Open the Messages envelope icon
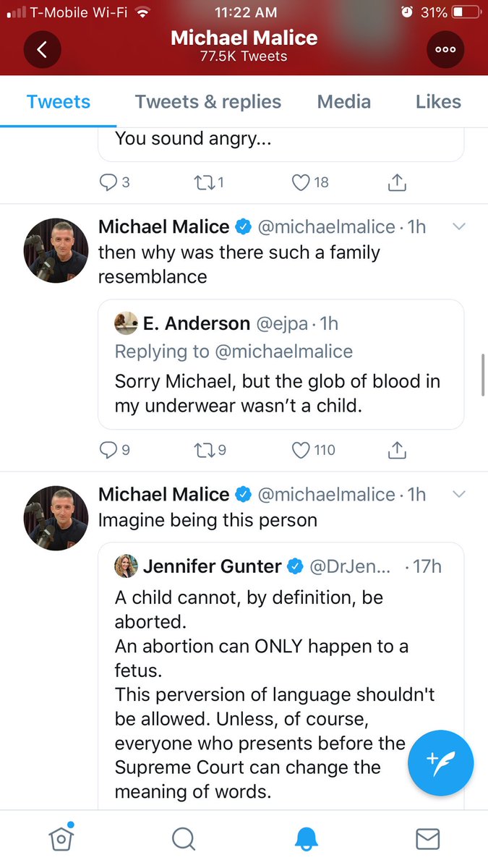488x868 pixels. click(428, 839)
